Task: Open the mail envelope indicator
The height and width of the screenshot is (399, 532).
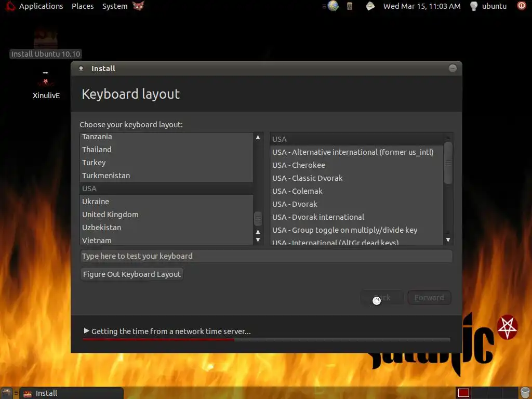Action: coord(370,6)
